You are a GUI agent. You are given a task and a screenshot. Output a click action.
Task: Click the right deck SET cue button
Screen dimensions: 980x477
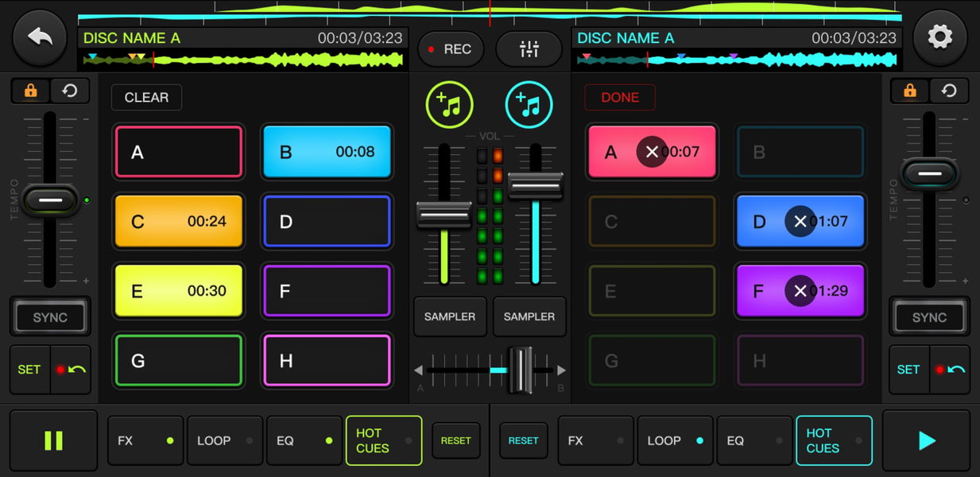tap(908, 370)
